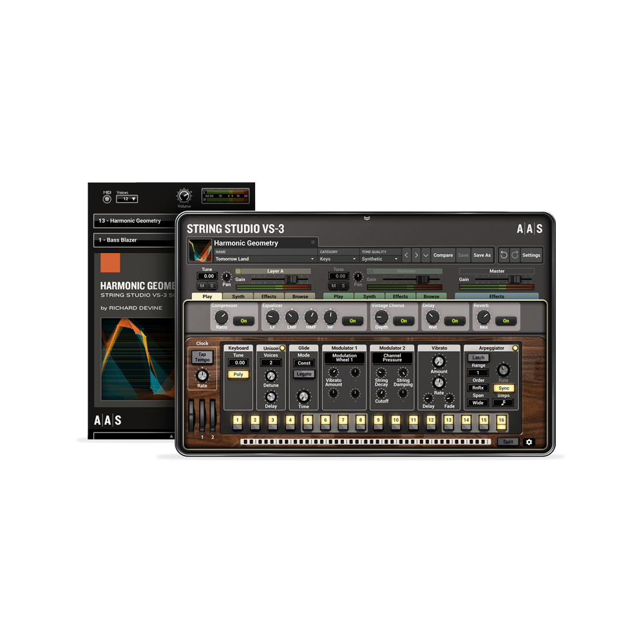Image resolution: width=644 pixels, height=644 pixels.
Task: Click the Glide Time knob
Action: tap(303, 396)
